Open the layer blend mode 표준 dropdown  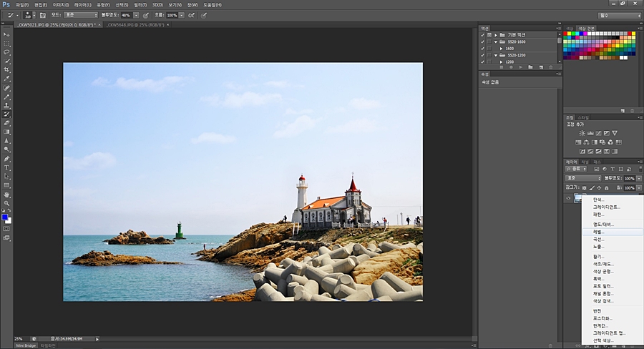[x=582, y=178]
